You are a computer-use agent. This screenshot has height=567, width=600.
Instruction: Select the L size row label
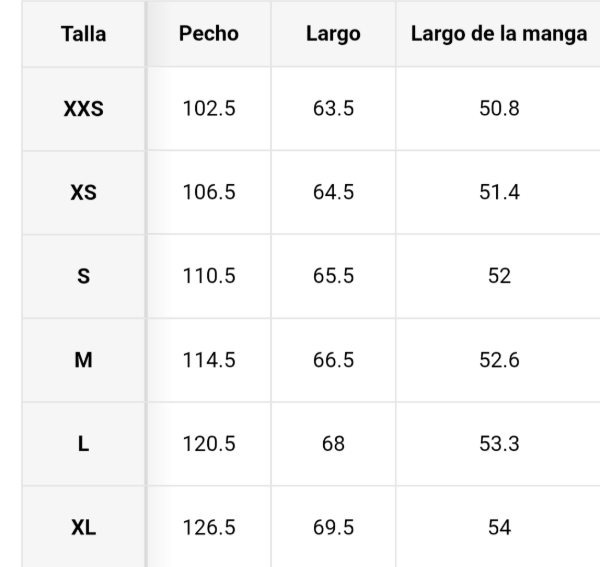pos(84,444)
